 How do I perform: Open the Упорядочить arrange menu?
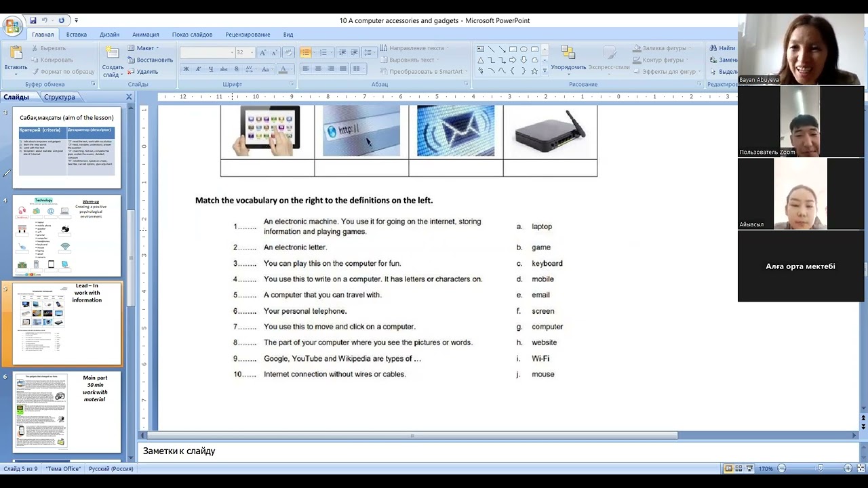568,58
